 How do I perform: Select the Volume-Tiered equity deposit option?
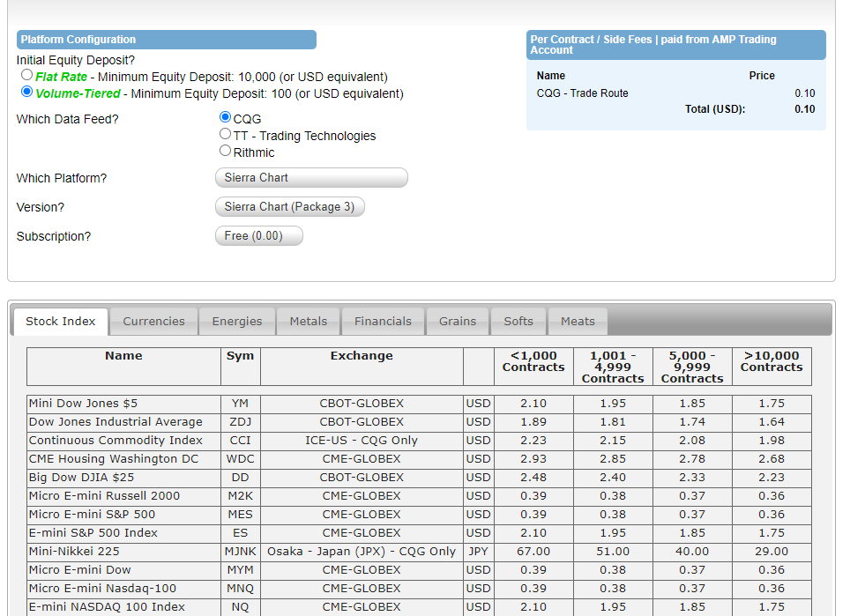[x=26, y=92]
